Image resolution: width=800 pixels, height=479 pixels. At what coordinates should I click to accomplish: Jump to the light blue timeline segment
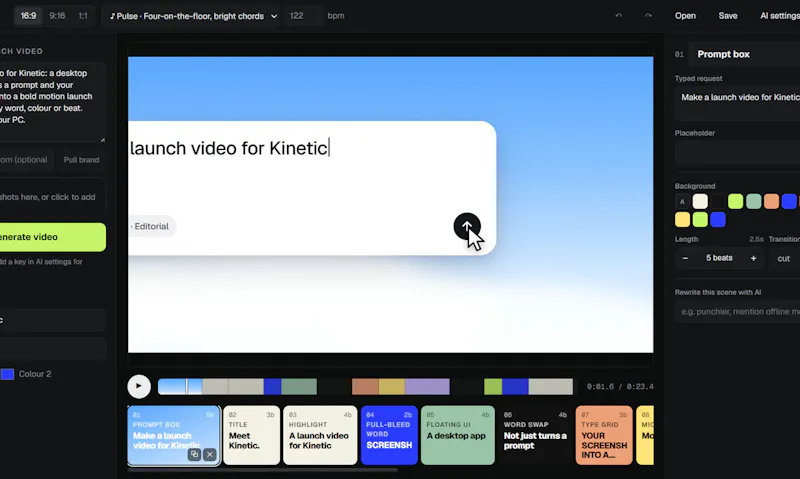click(x=180, y=387)
